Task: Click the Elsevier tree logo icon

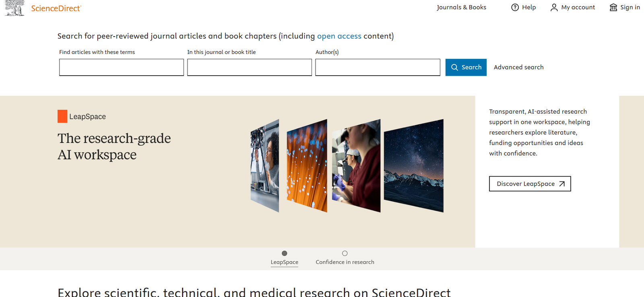Action: click(14, 8)
